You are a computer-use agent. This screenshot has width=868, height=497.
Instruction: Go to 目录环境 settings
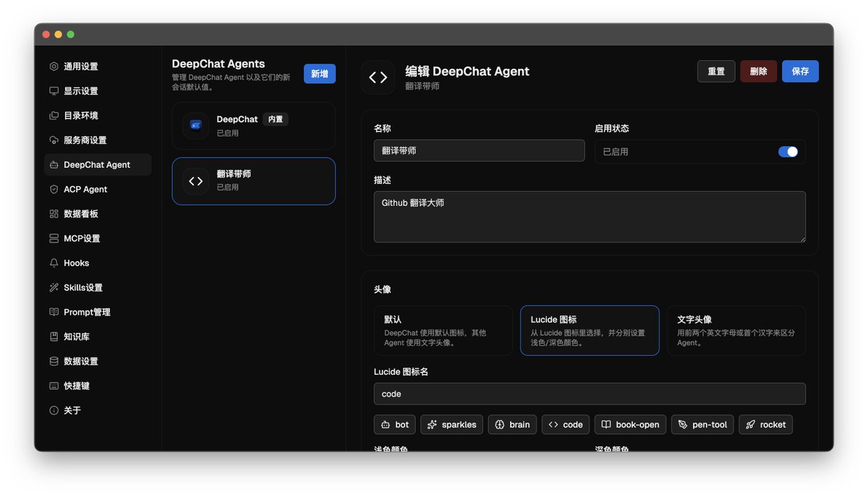point(98,116)
